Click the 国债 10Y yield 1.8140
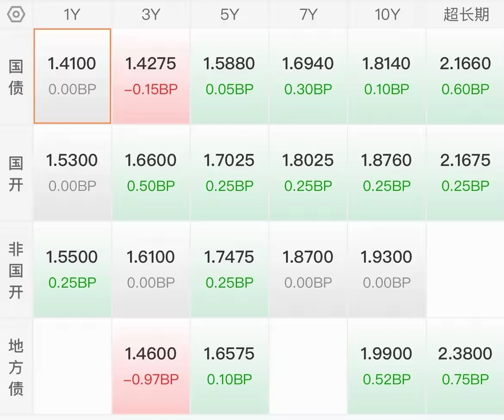The height and width of the screenshot is (420, 504). [386, 76]
